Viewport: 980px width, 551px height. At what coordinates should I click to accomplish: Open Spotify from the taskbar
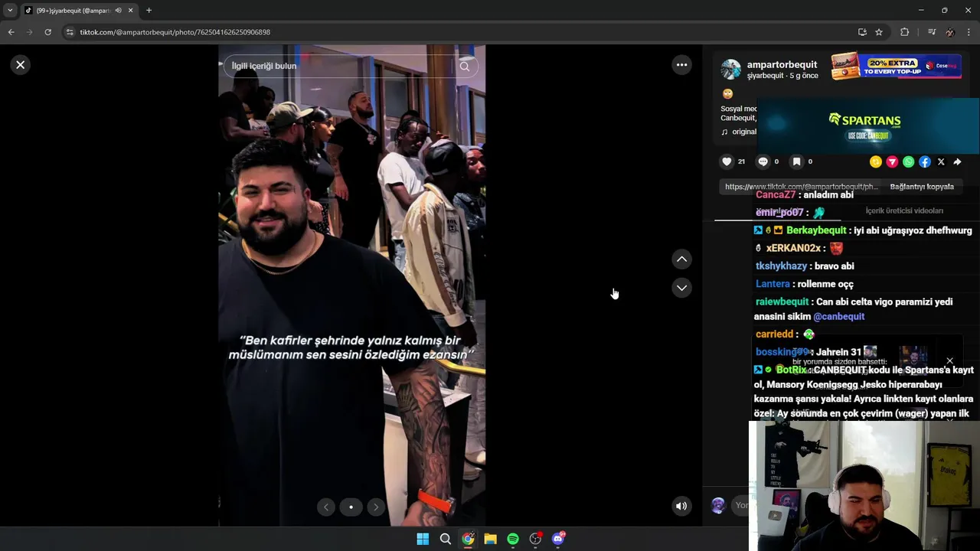pos(513,539)
